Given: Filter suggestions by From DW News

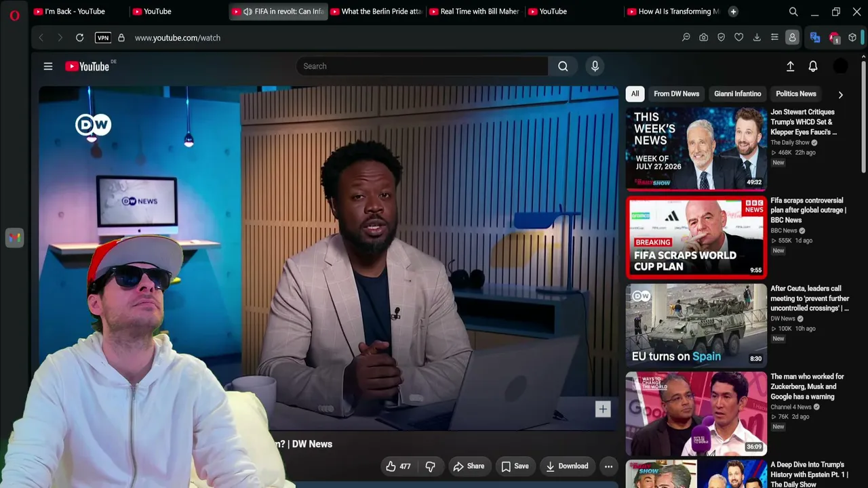Looking at the screenshot, I should tap(676, 94).
